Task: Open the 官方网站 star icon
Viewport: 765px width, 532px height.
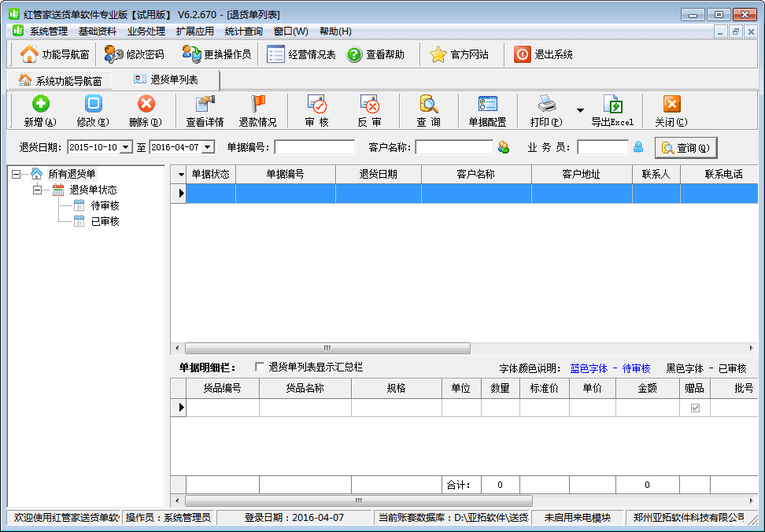Action: pos(438,54)
